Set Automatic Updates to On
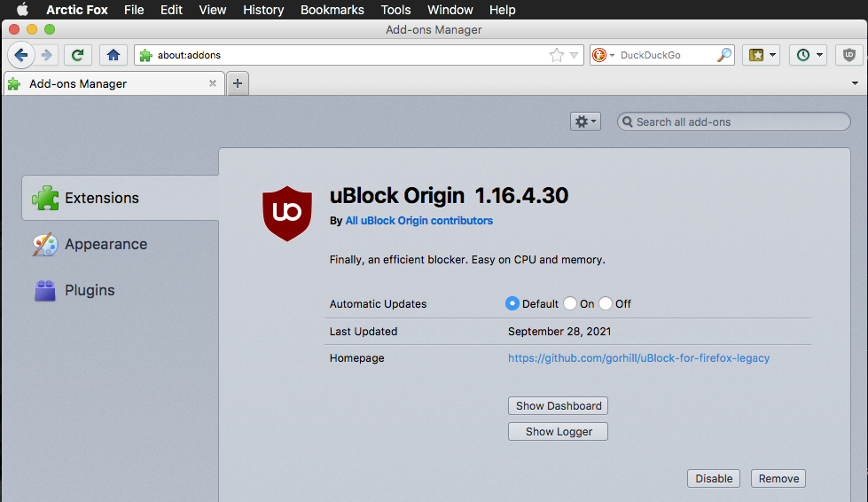868x502 pixels. [570, 303]
